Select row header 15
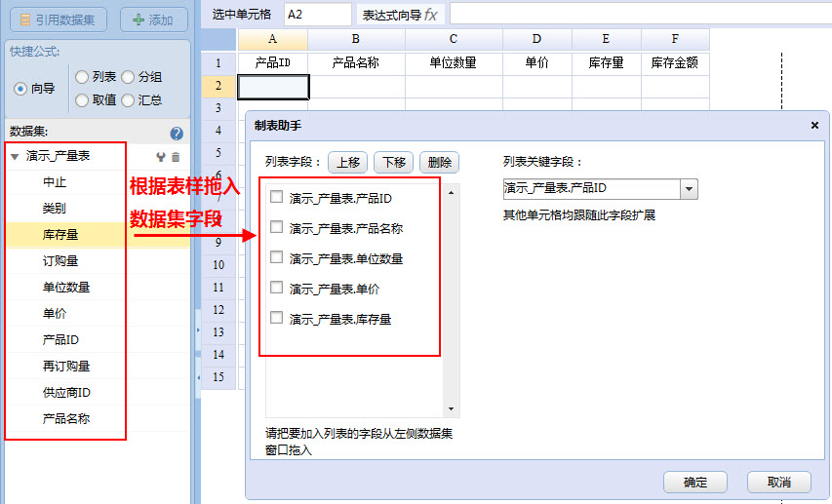The width and height of the screenshot is (832, 504). [218, 377]
